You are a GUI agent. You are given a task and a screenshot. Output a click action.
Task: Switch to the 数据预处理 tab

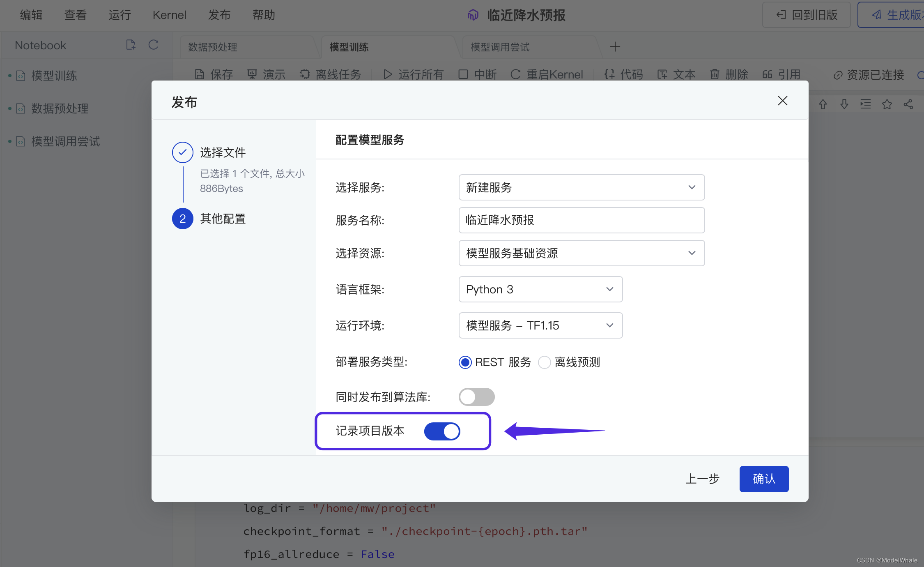pos(213,47)
